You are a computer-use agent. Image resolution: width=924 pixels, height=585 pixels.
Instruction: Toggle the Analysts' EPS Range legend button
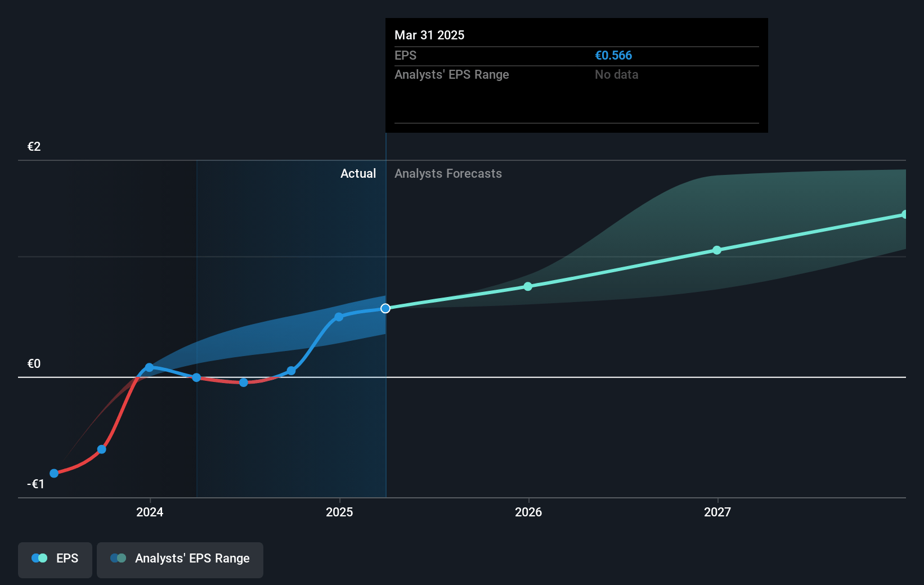(x=180, y=560)
